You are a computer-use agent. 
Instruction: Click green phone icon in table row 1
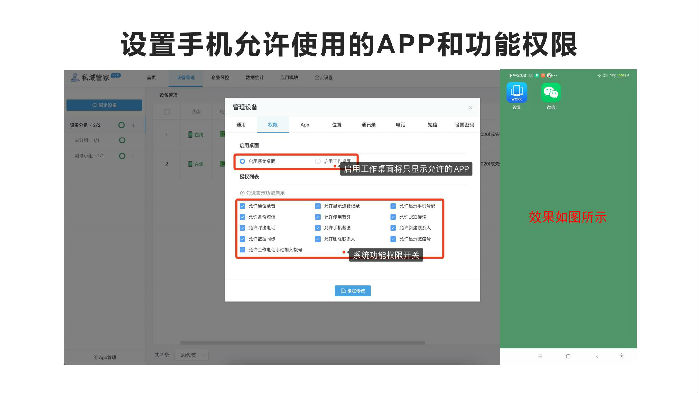coord(190,134)
